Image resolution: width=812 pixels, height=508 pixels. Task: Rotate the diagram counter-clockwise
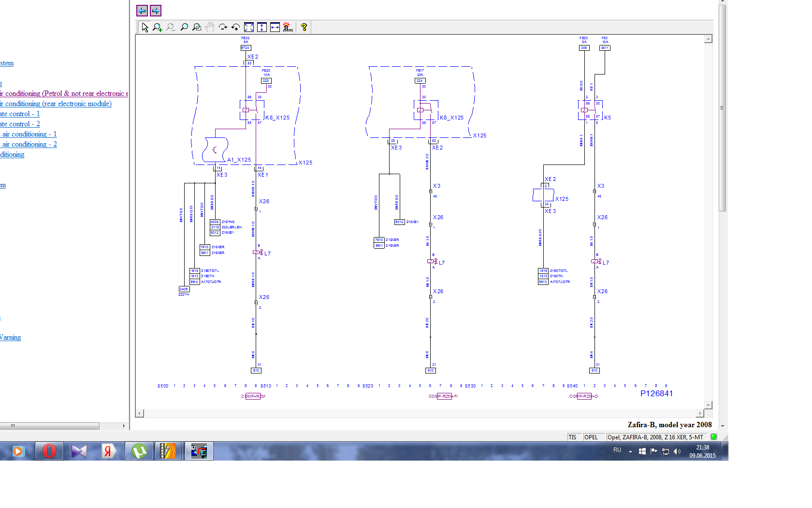tap(235, 28)
